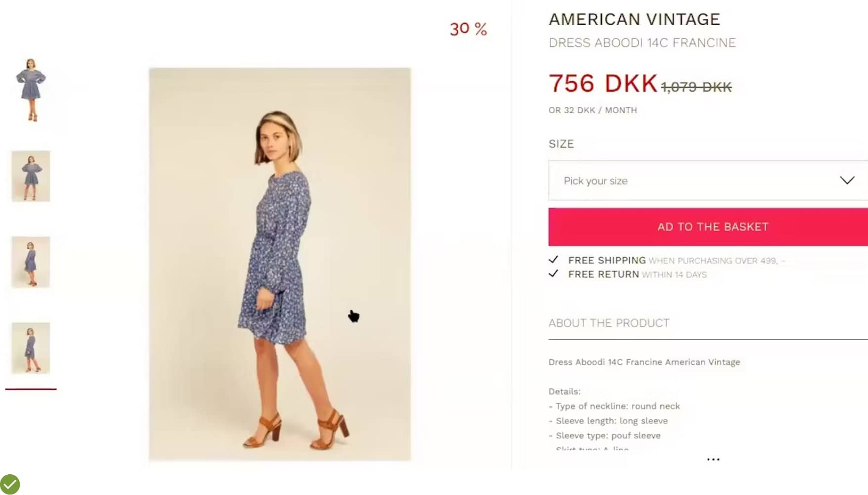This screenshot has height=495, width=868.
Task: Select the first front-view dress thumbnail
Action: [31, 90]
